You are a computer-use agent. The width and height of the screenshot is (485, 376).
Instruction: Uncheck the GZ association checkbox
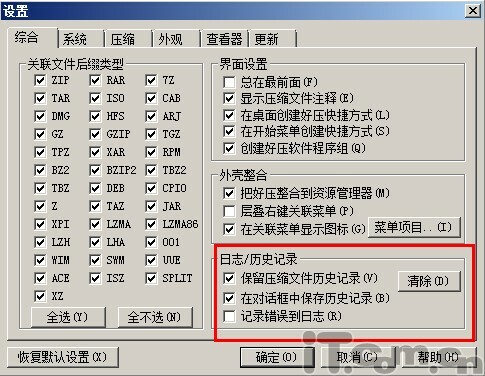click(x=40, y=134)
